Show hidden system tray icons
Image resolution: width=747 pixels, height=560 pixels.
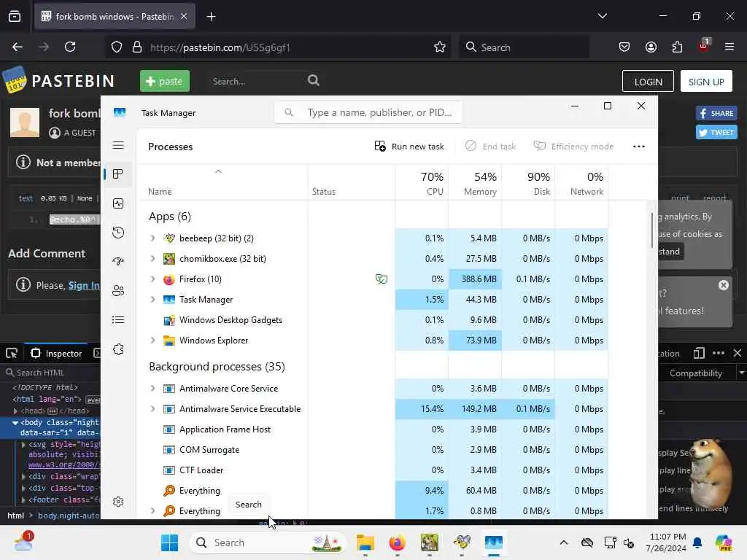click(x=564, y=542)
